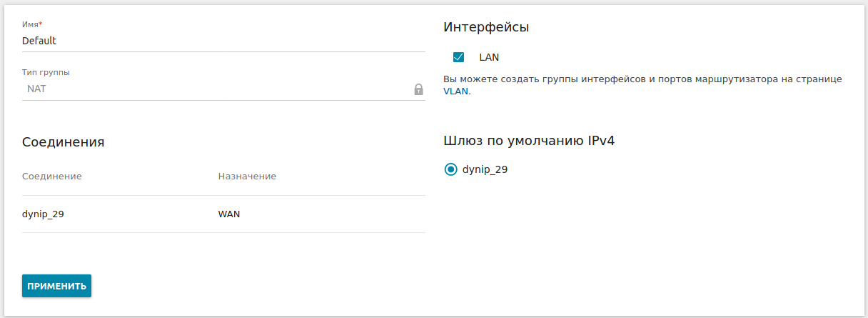Click the Имя input field containing Default
868x318 pixels.
click(214, 41)
